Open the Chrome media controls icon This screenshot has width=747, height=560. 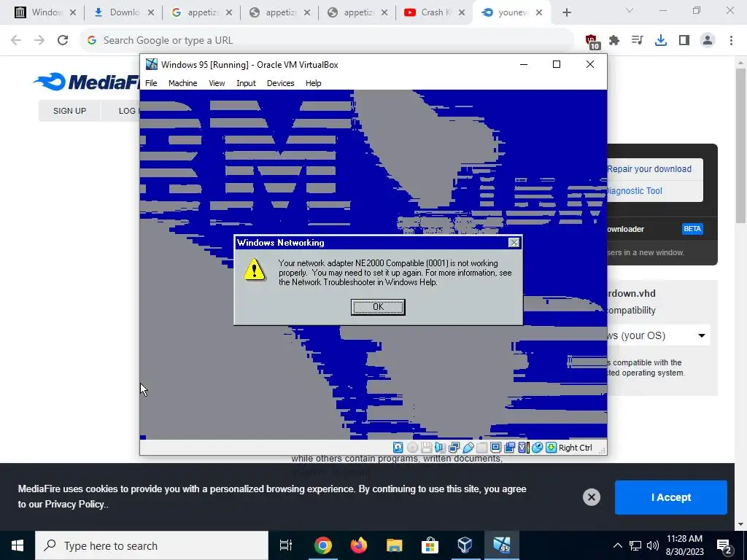click(637, 40)
